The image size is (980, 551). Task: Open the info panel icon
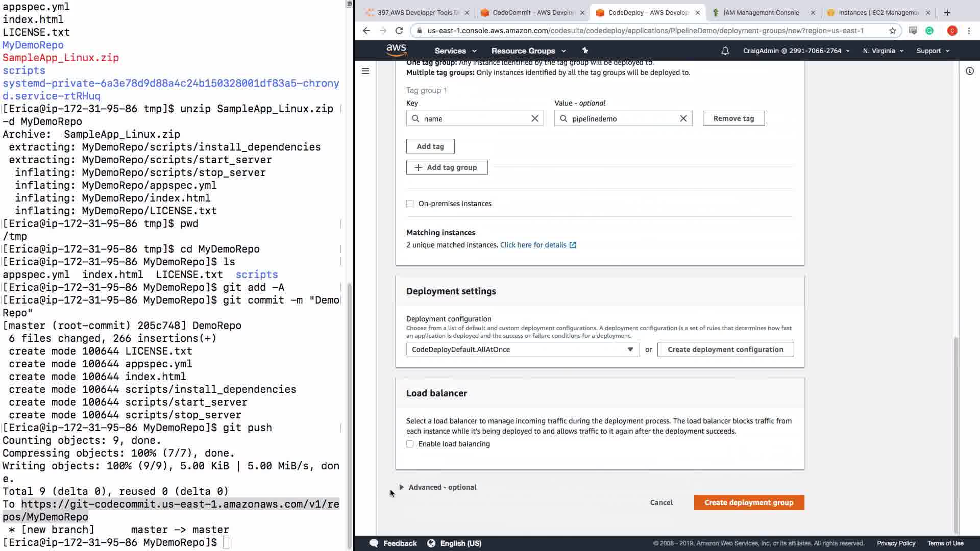[x=969, y=71]
